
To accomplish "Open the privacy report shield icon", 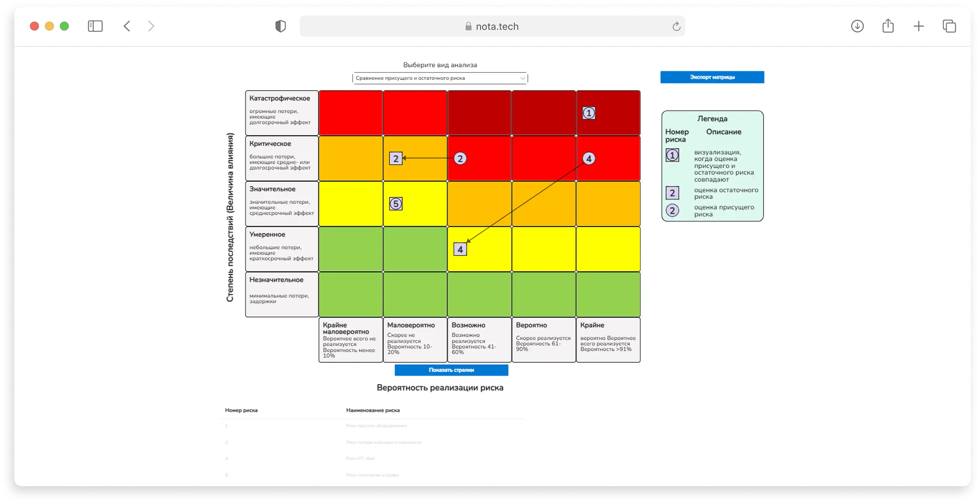I will (280, 26).
